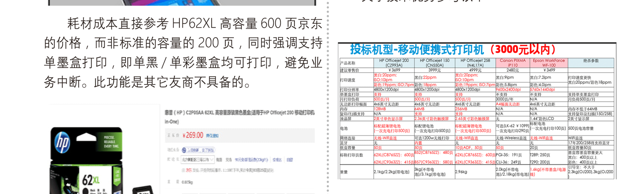Click the 重量 row label
The height and width of the screenshot is (194, 644).
(344, 172)
